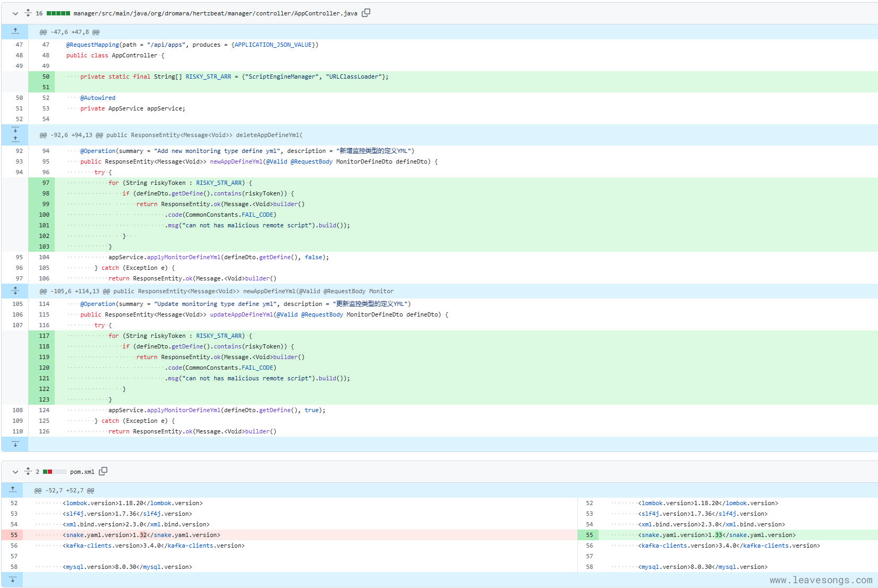
Task: Collapse the AppController.java file diff
Action: coord(15,13)
